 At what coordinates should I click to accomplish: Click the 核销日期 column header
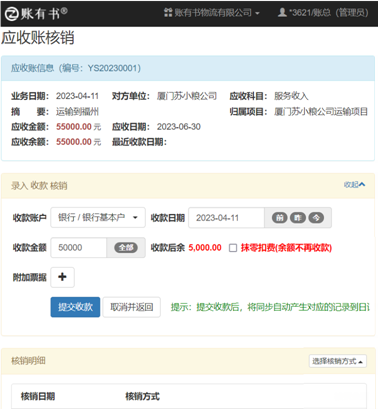click(38, 396)
